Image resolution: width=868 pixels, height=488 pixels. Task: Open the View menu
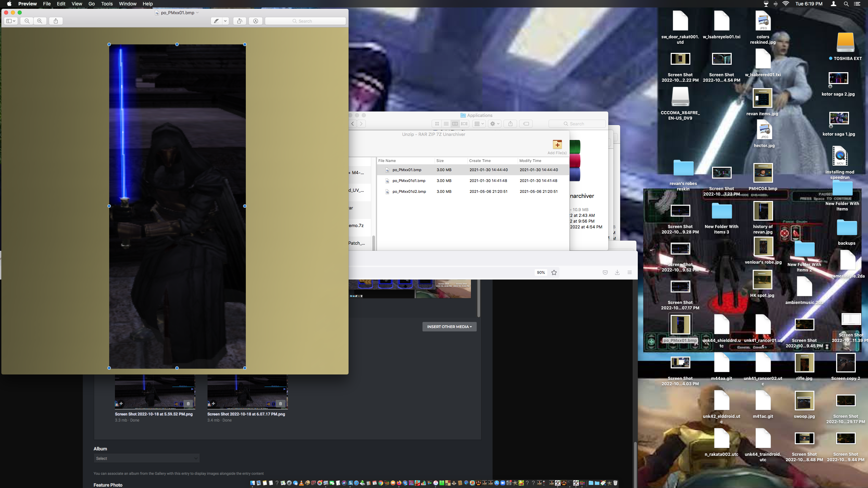[77, 4]
